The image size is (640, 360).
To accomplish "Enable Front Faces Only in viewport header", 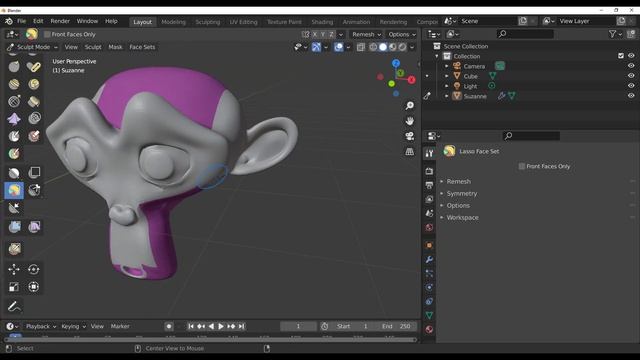I will [x=47, y=34].
